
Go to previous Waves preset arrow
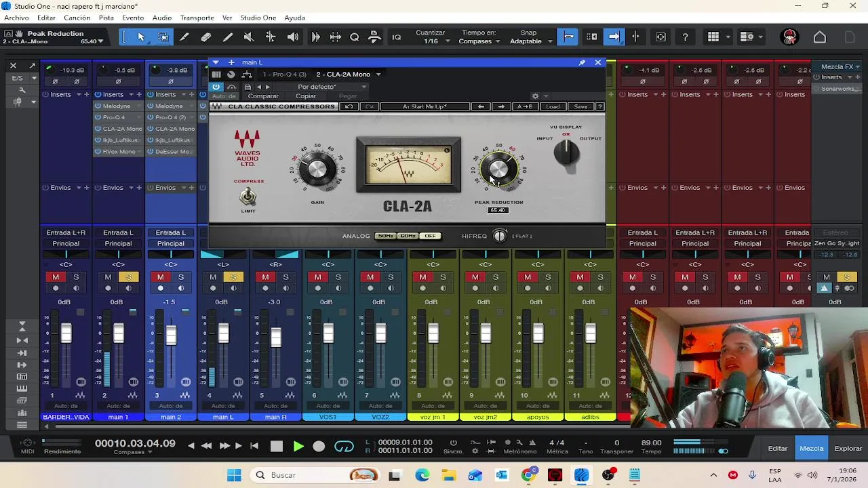(x=481, y=106)
